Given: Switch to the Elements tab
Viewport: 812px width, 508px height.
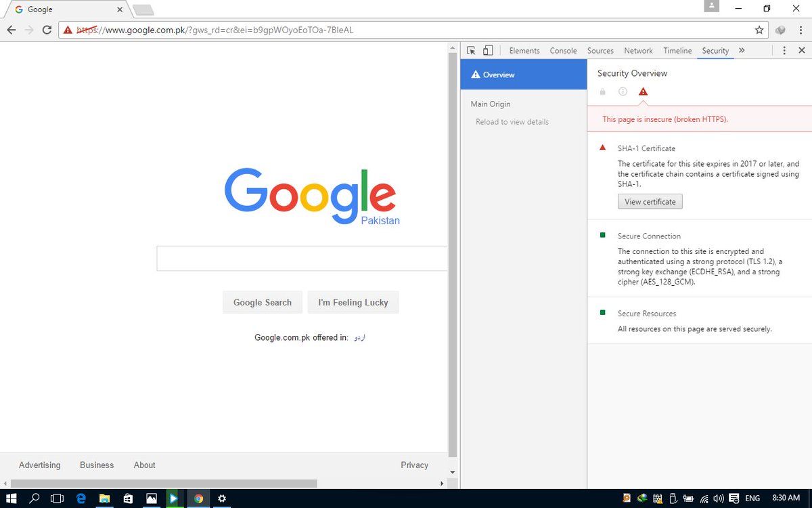Looking at the screenshot, I should (x=524, y=51).
